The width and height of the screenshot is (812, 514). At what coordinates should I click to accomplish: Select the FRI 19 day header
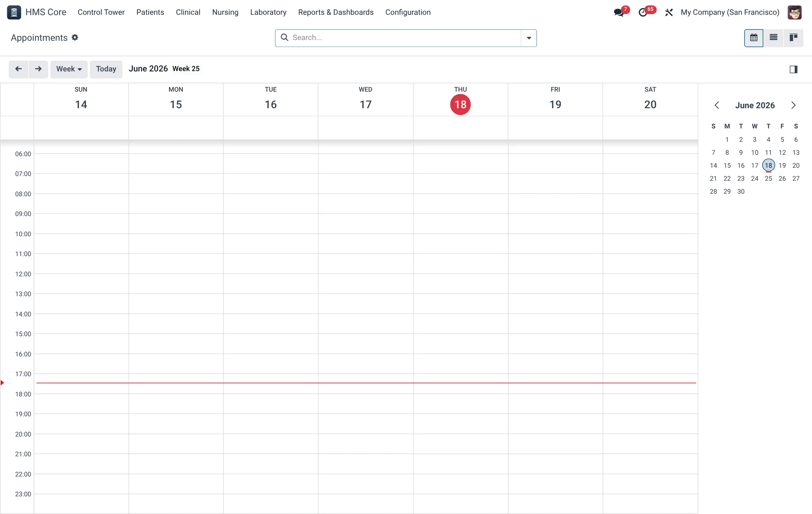pos(555,100)
